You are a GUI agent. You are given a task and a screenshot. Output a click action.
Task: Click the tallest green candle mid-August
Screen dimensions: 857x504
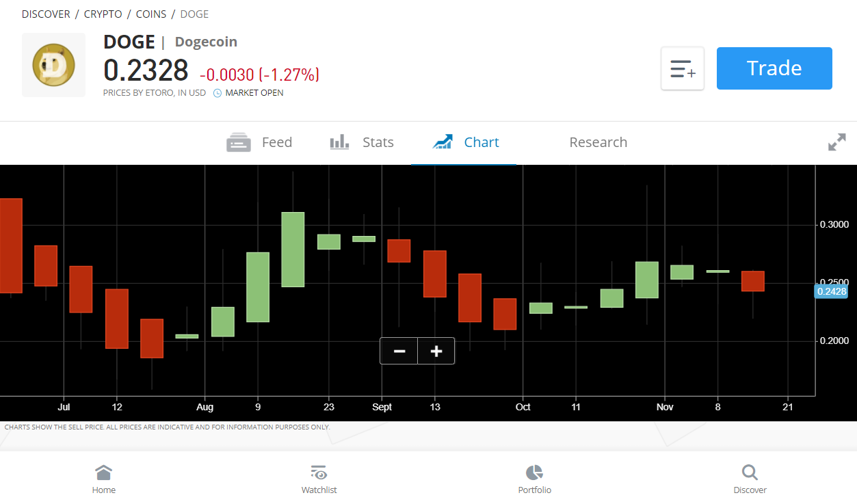pyautogui.click(x=293, y=249)
